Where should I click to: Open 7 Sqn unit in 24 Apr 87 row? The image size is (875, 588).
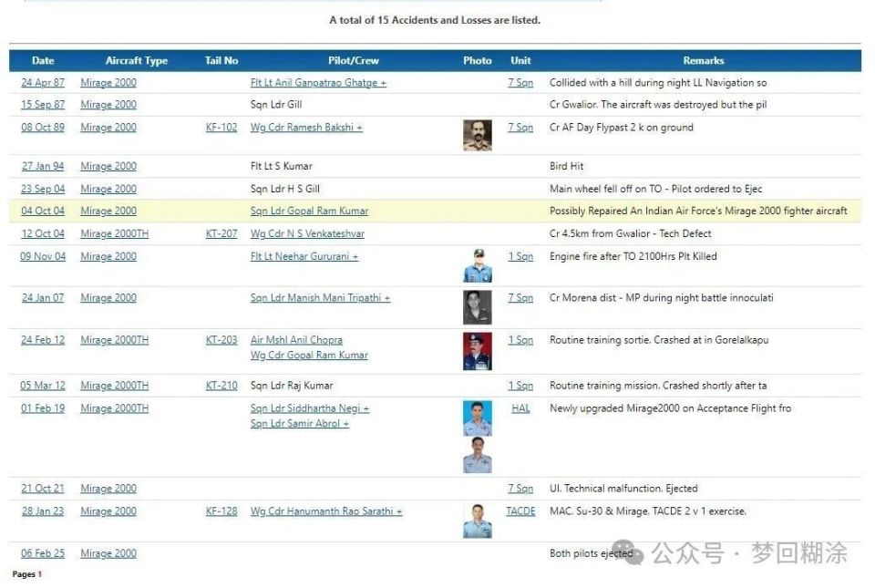point(520,83)
